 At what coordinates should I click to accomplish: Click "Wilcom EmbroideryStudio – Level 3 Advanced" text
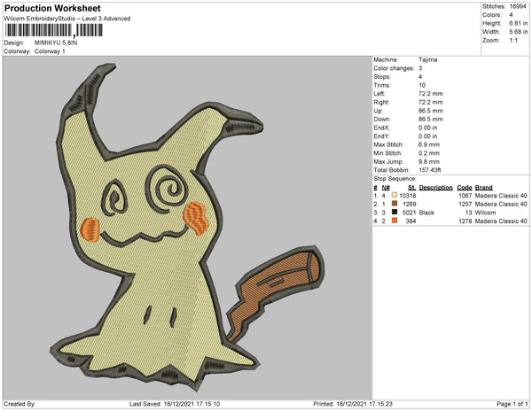[67, 19]
